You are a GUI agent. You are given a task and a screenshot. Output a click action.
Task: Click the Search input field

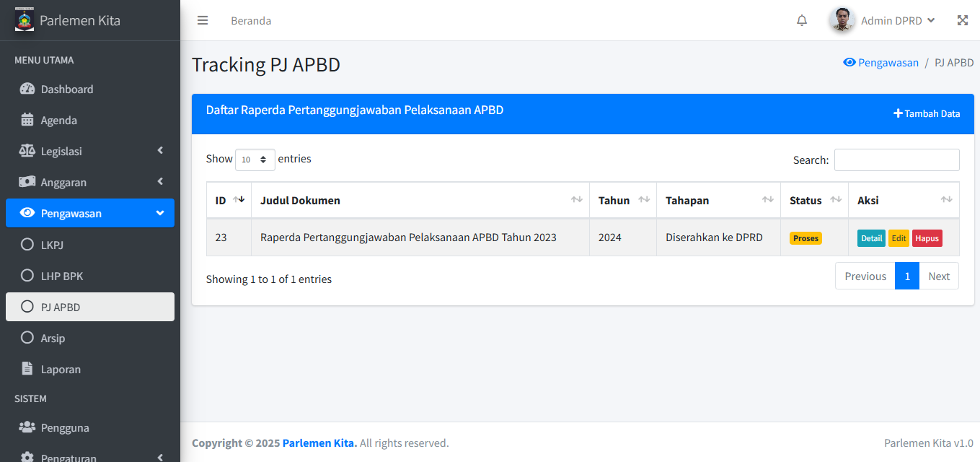(x=896, y=160)
